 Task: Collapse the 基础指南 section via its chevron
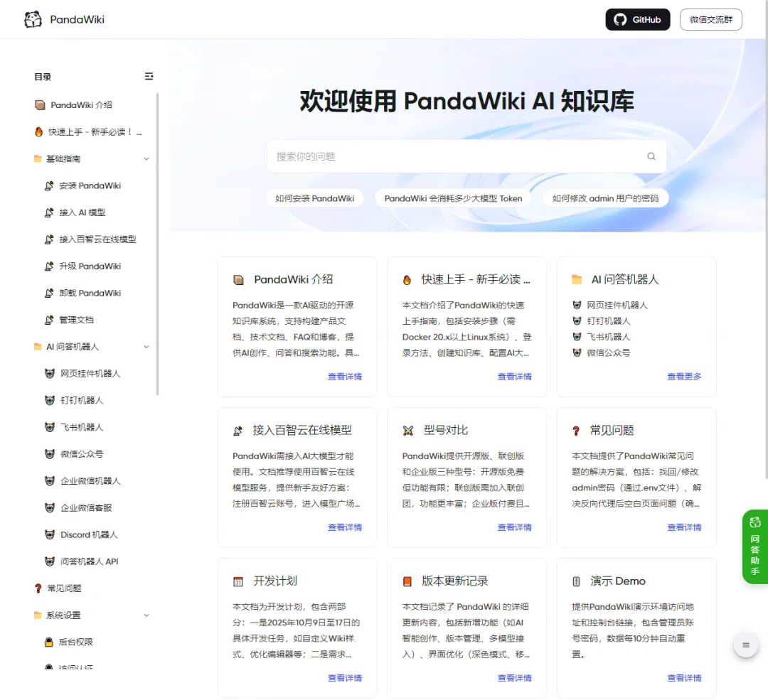[146, 158]
